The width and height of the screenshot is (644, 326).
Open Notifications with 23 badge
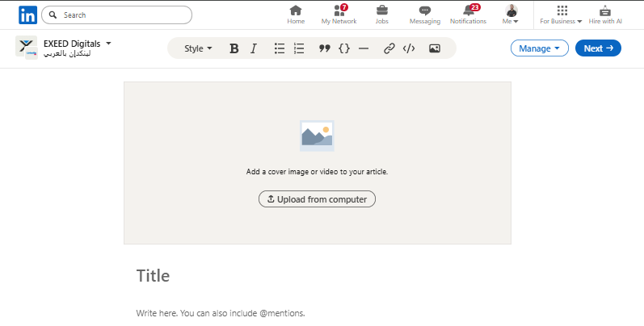coord(468,15)
